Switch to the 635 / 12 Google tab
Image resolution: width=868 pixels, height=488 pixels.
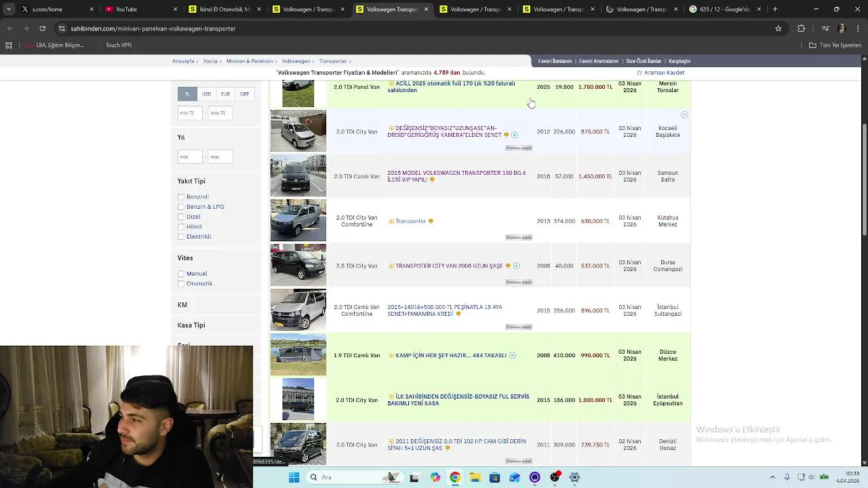pyautogui.click(x=725, y=9)
